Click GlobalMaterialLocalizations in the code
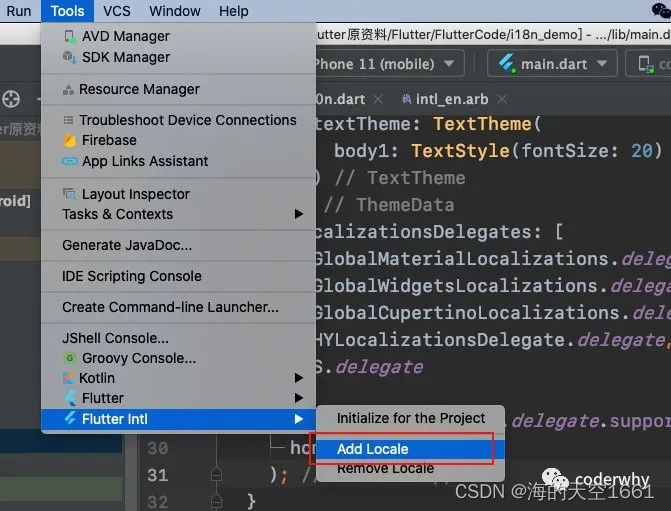The image size is (671, 511). pos(462,259)
